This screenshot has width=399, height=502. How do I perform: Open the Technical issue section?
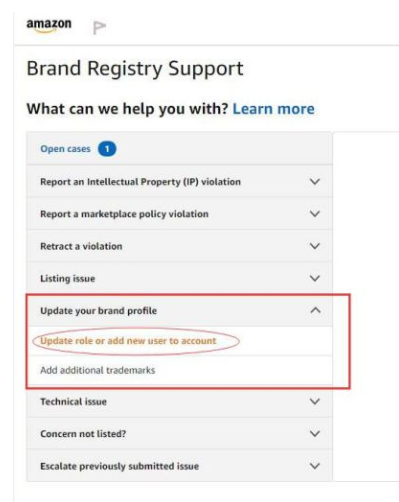click(x=179, y=401)
